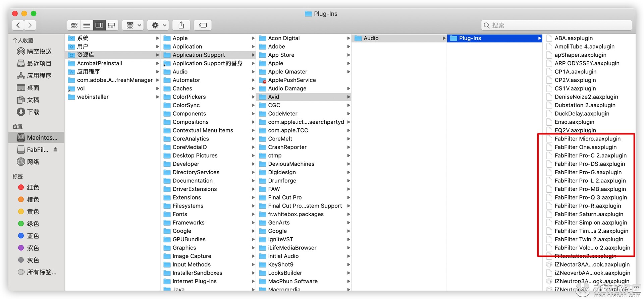Image resolution: width=644 pixels, height=299 pixels.
Task: Select FabFilter Twin 2.aaxplugin file
Action: click(x=589, y=239)
